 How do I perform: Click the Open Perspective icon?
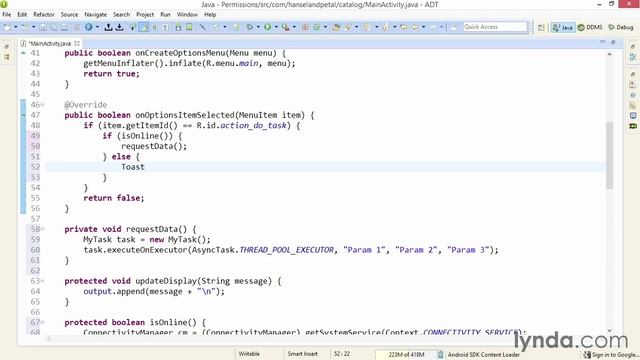[541, 27]
